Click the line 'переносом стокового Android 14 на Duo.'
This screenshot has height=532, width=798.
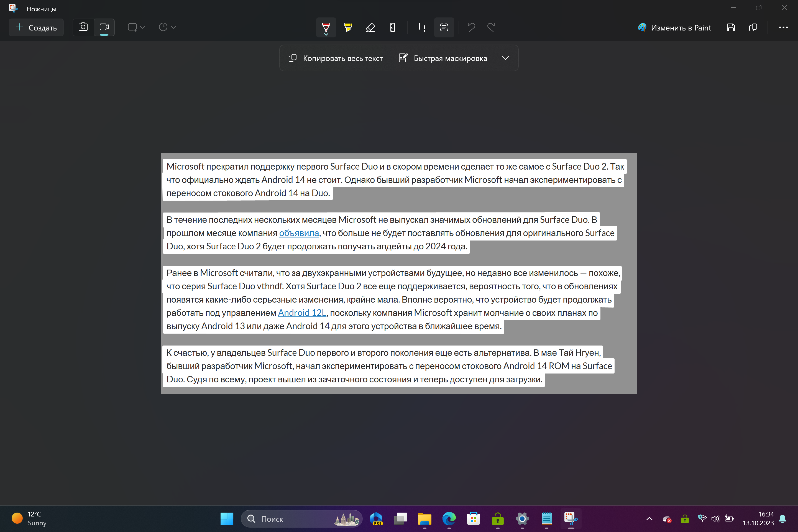point(248,193)
